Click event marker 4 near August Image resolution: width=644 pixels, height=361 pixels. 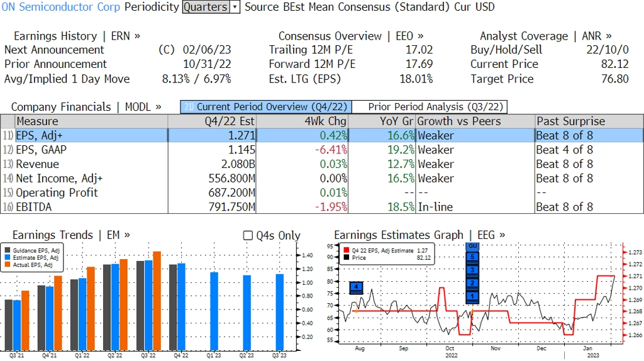pos(356,287)
